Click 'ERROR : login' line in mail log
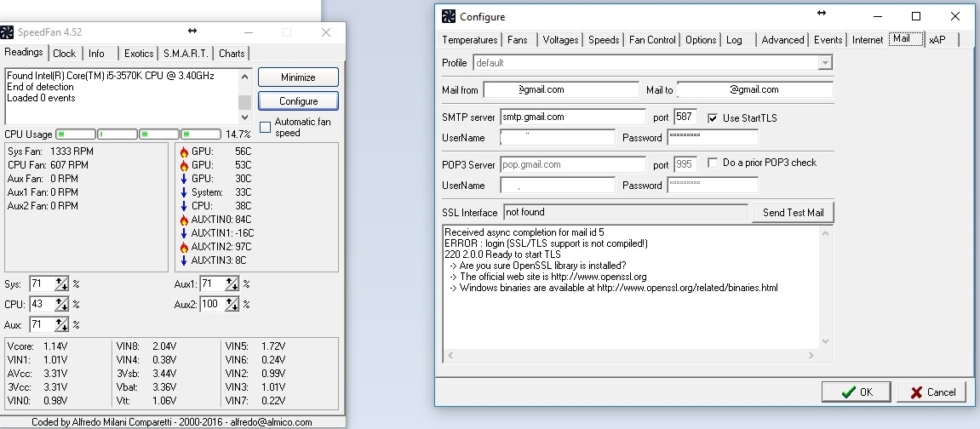 [x=547, y=243]
